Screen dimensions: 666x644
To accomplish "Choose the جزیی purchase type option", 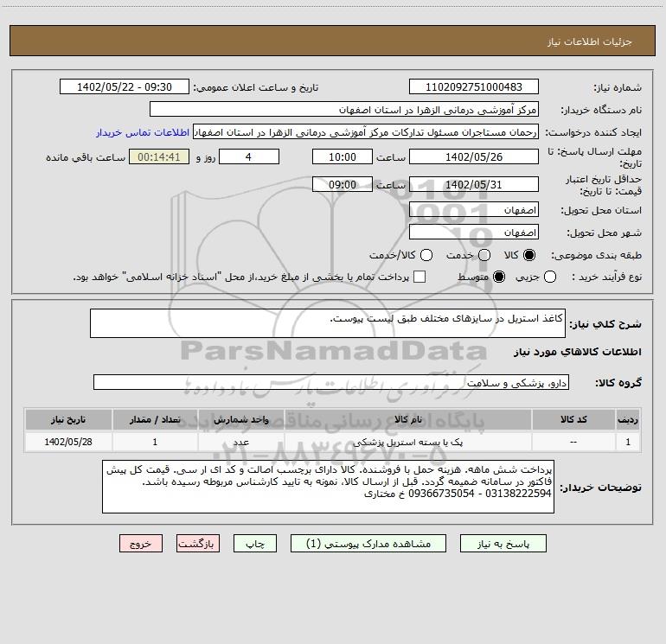I will coord(550,277).
